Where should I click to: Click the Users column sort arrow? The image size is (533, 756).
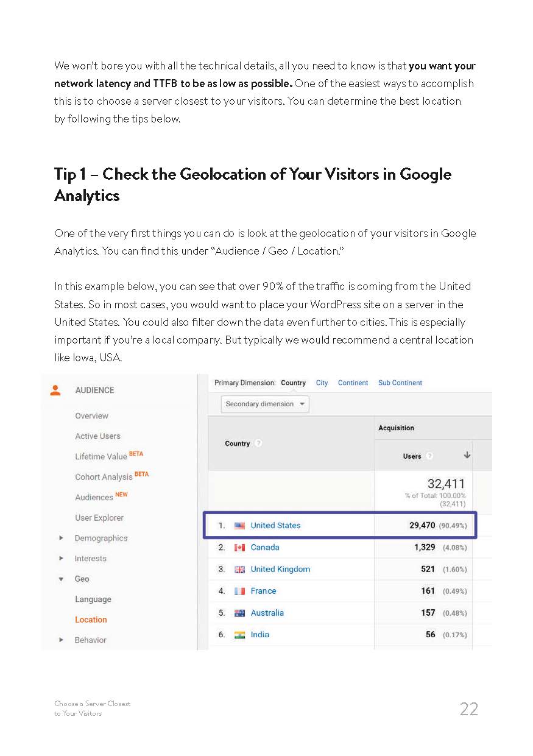pyautogui.click(x=467, y=455)
